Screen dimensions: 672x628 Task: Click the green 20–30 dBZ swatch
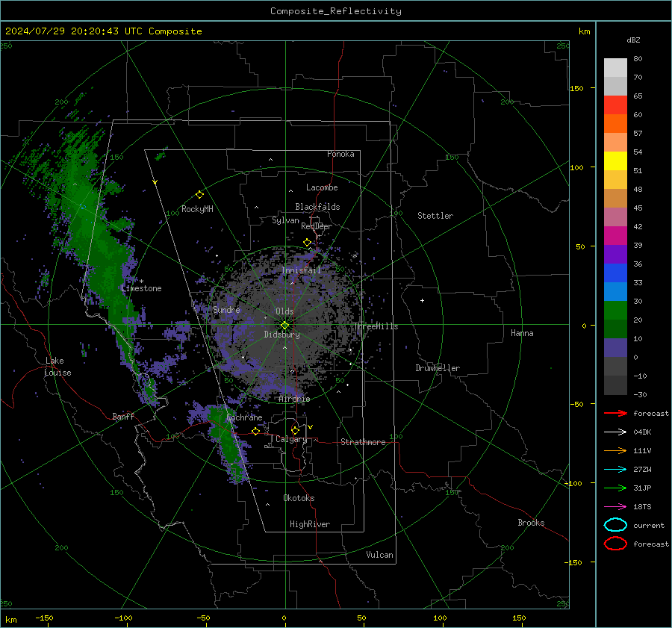tap(615, 311)
